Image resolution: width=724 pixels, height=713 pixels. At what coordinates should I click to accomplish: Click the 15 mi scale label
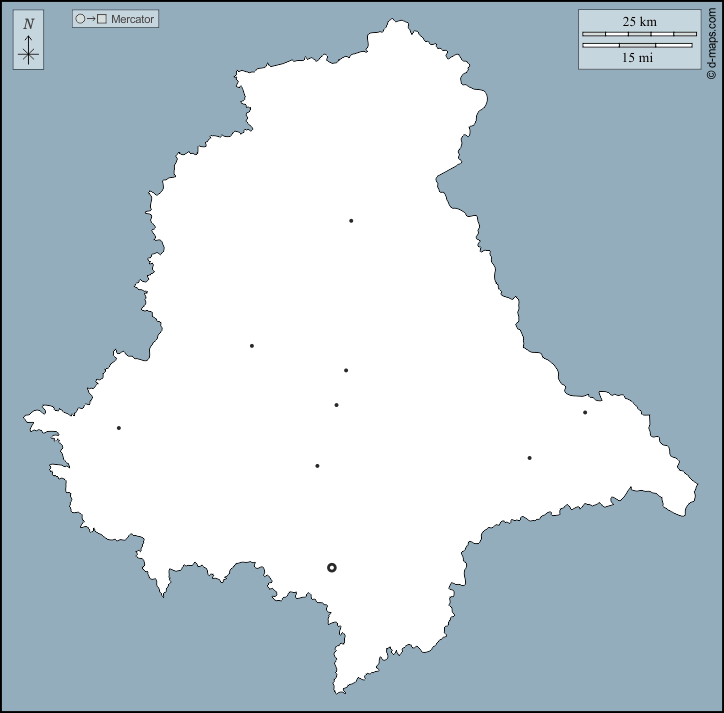tap(638, 58)
